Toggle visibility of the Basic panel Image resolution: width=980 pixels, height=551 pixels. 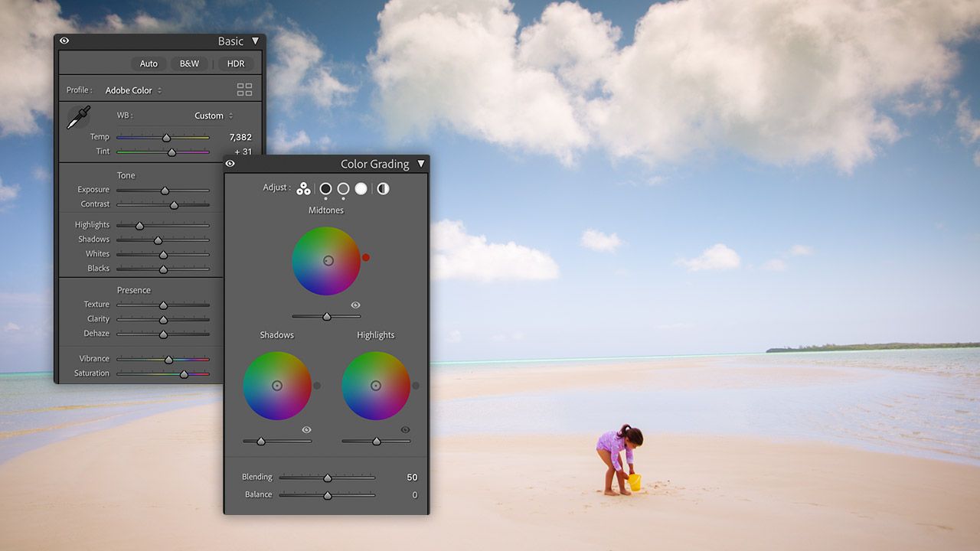(x=64, y=41)
